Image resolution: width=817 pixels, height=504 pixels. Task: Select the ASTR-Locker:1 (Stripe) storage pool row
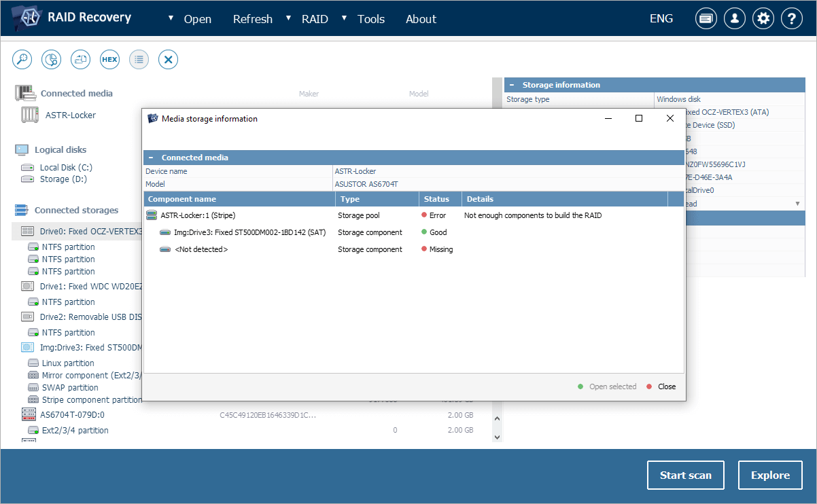(x=197, y=215)
